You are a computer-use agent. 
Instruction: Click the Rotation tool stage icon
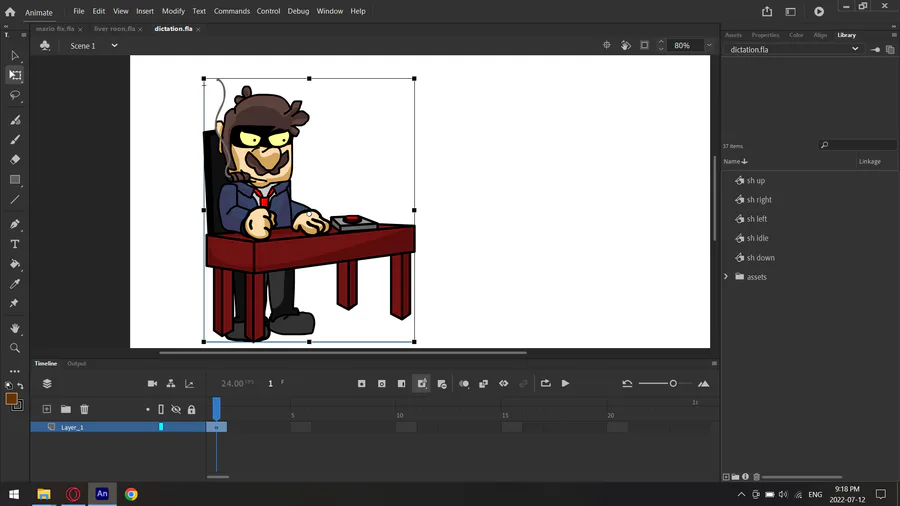coord(626,45)
